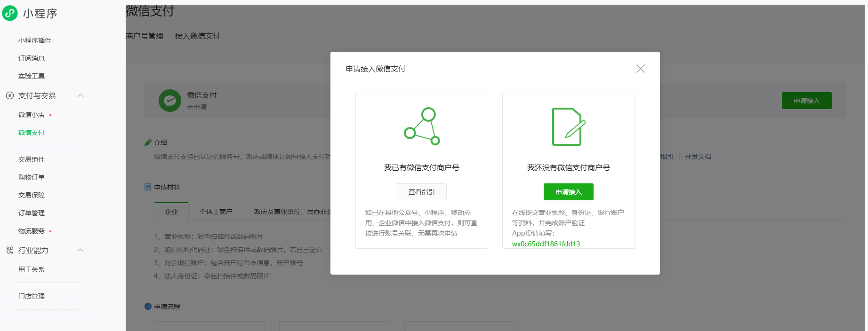This screenshot has height=331, width=868.
Task: Open 交易保障 in the sidebar
Action: click(x=32, y=195)
